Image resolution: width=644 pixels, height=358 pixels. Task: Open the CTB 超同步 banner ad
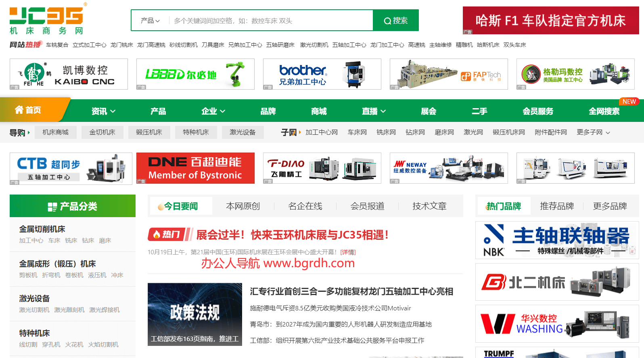pos(71,169)
